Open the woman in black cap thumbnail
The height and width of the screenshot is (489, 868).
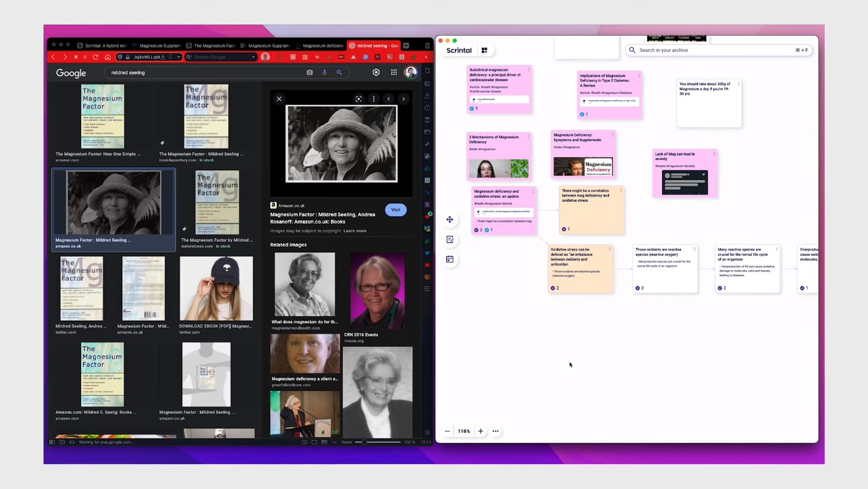pyautogui.click(x=216, y=288)
